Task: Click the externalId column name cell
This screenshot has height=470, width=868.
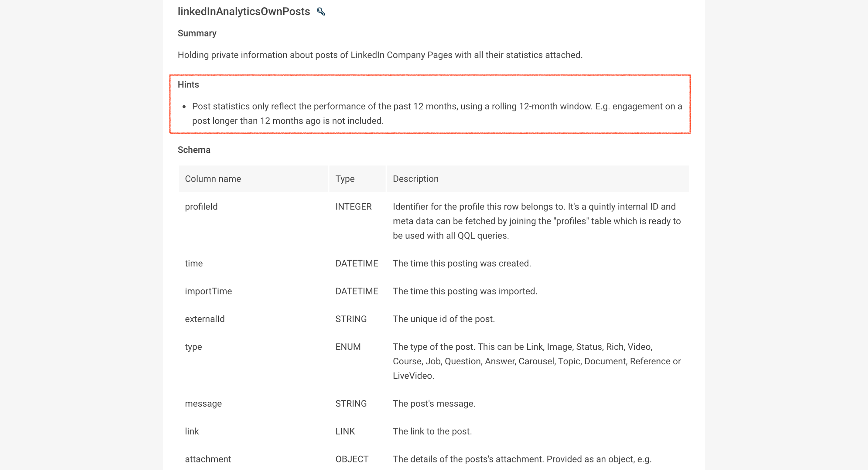Action: coord(204,319)
